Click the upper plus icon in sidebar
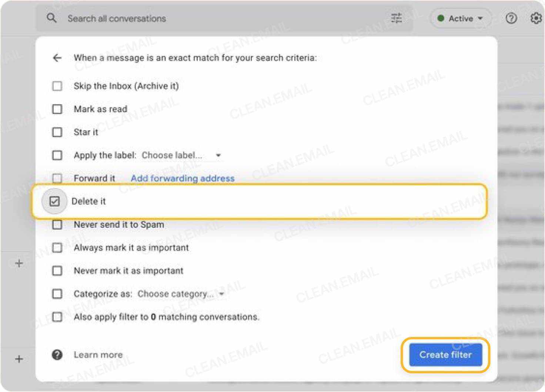The image size is (545, 392). (x=19, y=263)
